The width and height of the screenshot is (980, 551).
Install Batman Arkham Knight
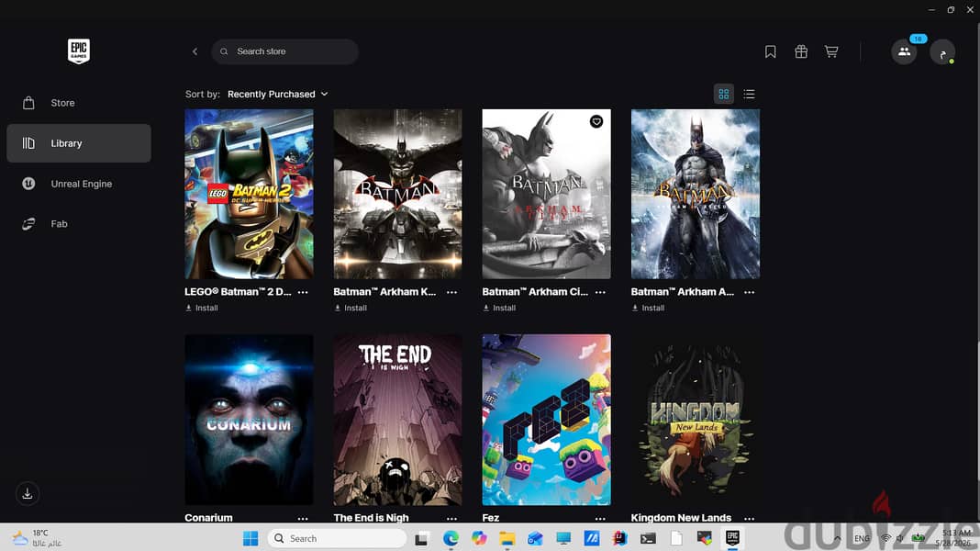(351, 308)
